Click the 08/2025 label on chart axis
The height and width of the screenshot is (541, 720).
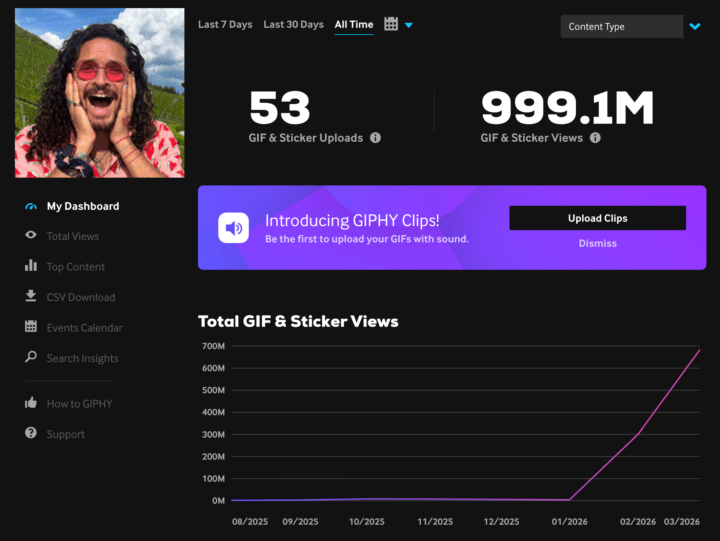[x=250, y=522]
